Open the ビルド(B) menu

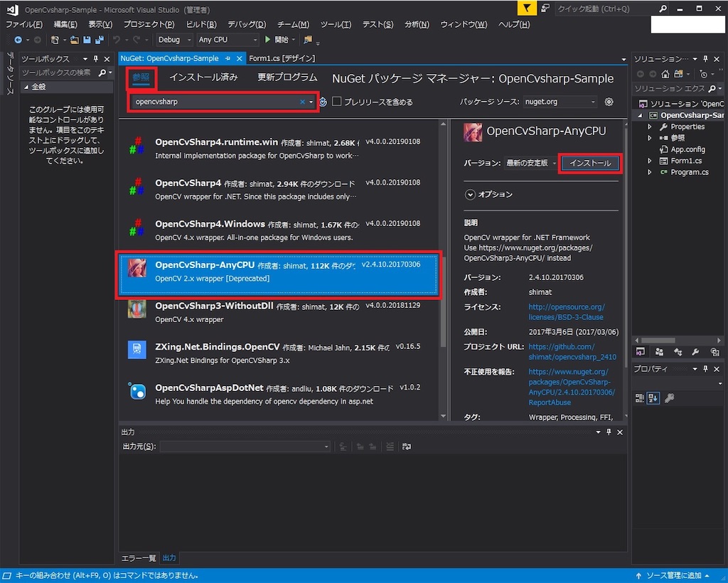[201, 25]
